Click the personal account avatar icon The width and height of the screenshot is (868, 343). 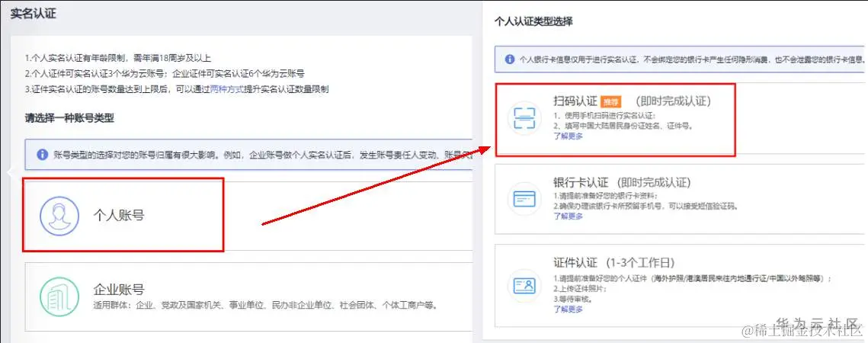(x=59, y=215)
